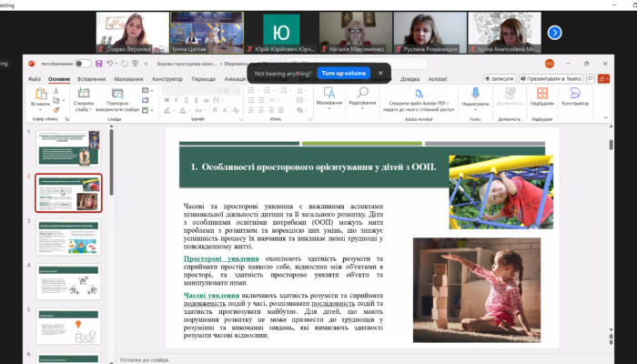Click the Turn up volume button
This screenshot has height=364, width=637.
tap(342, 73)
